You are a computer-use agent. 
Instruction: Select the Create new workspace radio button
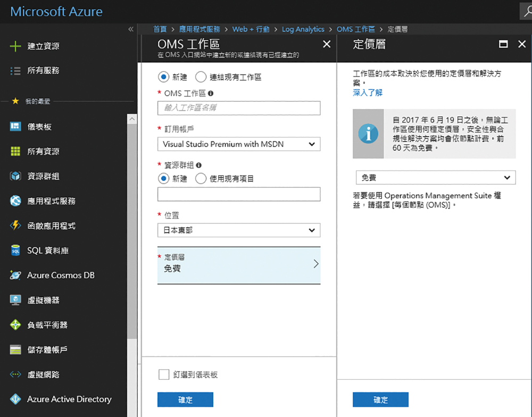point(163,77)
